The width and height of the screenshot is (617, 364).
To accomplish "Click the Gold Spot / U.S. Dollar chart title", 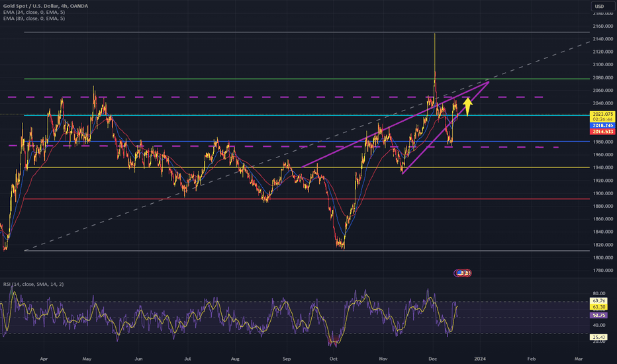I will [x=46, y=6].
